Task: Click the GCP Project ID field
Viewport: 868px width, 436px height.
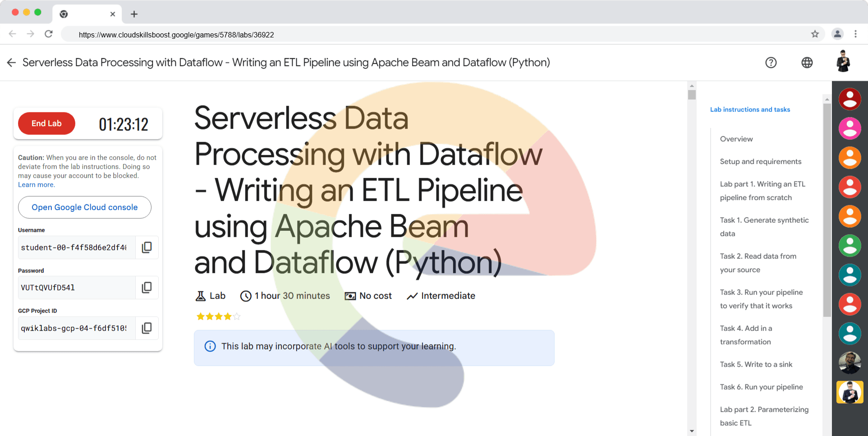Action: [77, 328]
